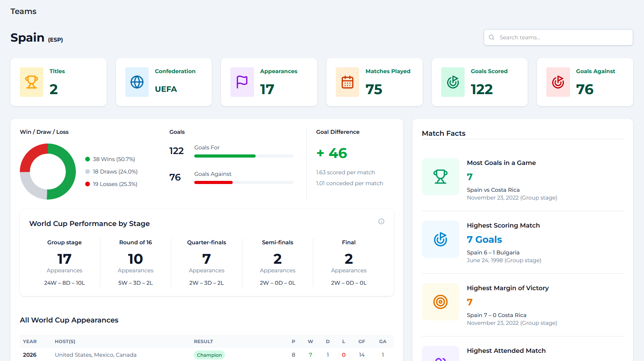Click the 2026 year cell
Image resolution: width=644 pixels, height=361 pixels.
30,355
